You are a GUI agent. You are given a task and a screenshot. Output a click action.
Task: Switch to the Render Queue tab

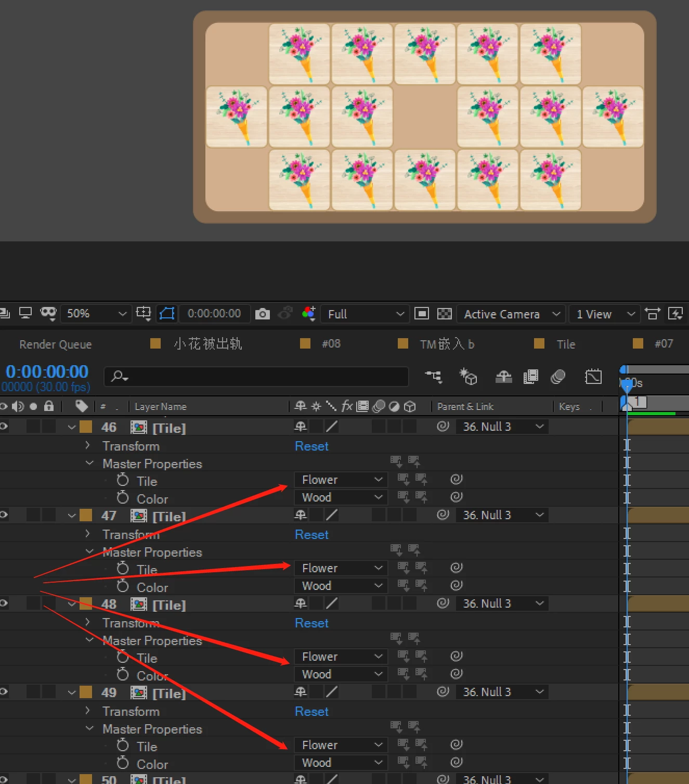coord(56,344)
